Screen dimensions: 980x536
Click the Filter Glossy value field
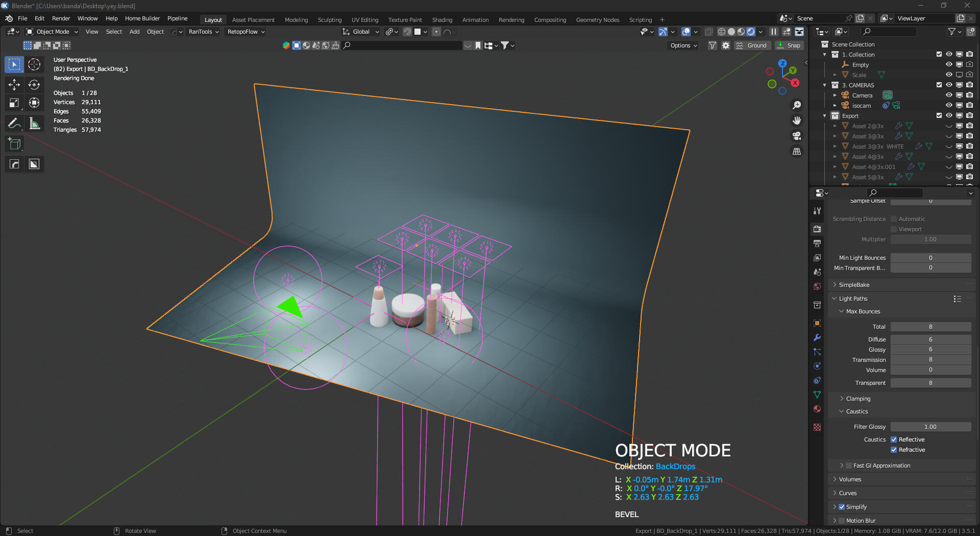(x=931, y=426)
